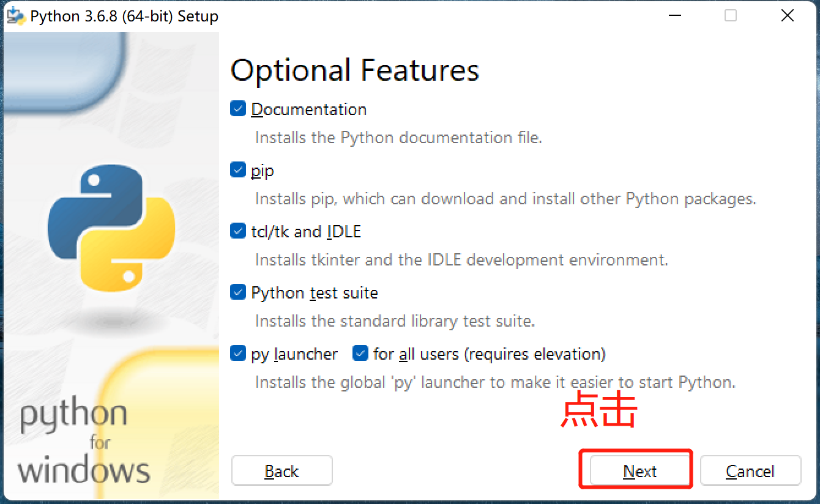
Task: Toggle the pip checkbox
Action: point(238,170)
